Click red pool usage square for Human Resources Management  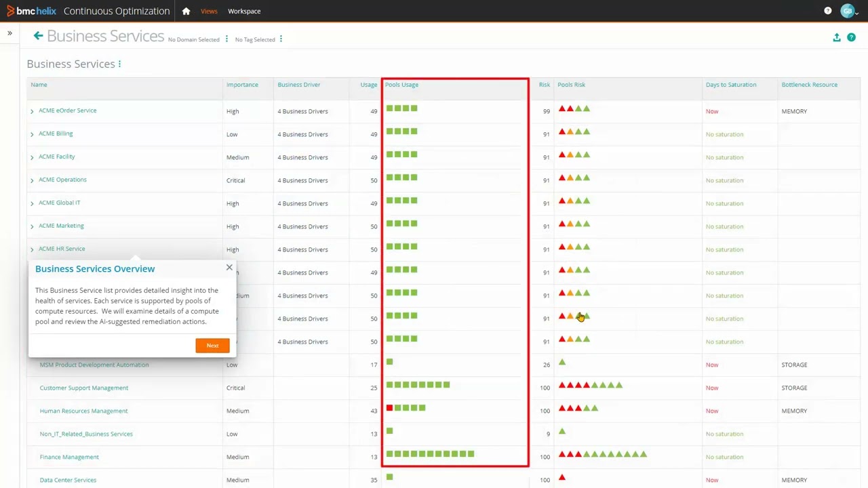point(389,407)
